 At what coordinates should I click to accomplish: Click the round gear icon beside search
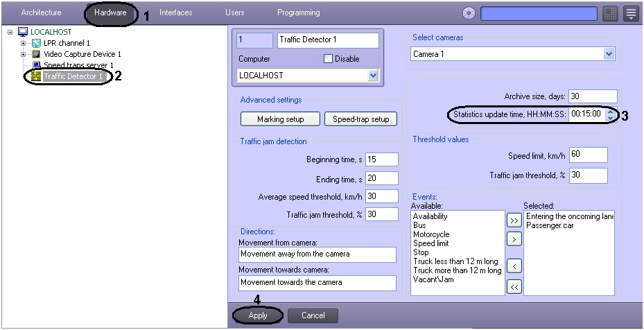tap(469, 13)
